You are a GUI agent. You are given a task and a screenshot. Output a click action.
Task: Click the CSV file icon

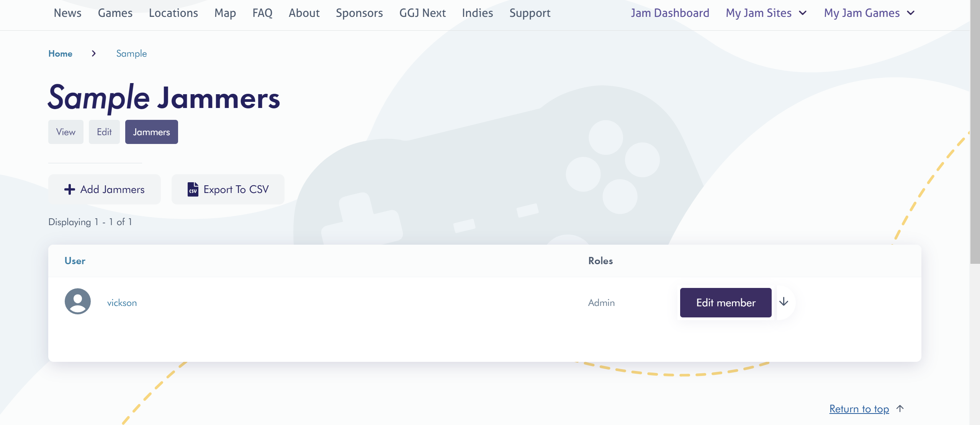193,190
